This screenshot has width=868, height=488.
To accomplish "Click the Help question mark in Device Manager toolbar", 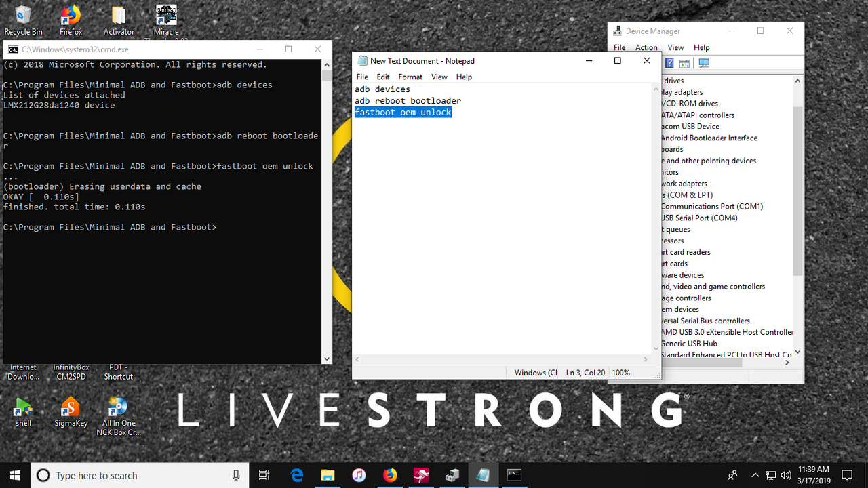I will click(669, 63).
